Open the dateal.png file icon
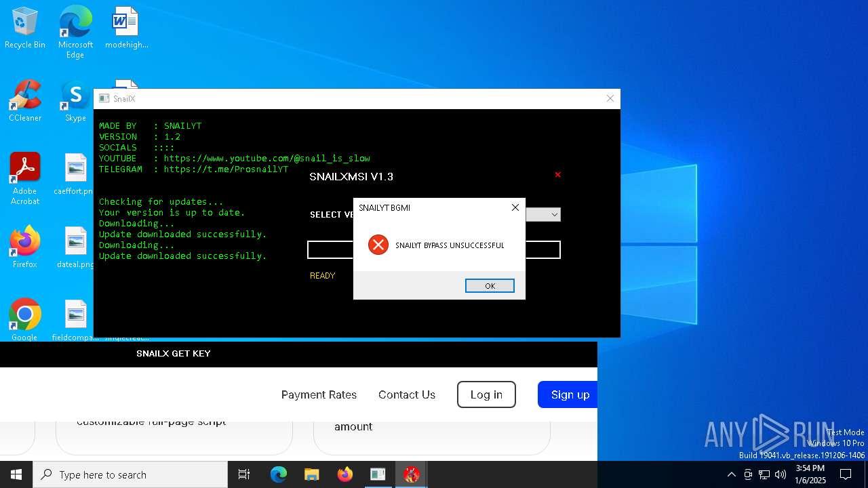Screen dimensions: 868x488 (75, 247)
